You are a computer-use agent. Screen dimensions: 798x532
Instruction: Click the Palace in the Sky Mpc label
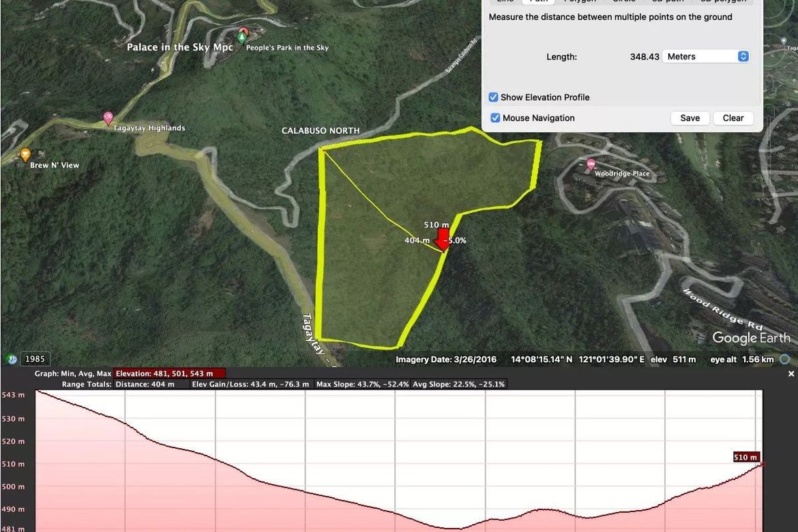click(x=179, y=47)
